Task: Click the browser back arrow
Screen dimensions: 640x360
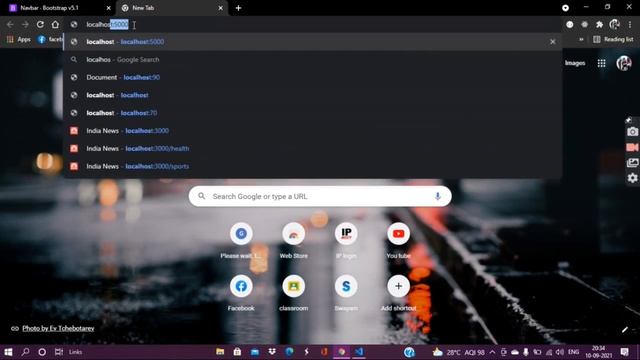Action: 10,24
